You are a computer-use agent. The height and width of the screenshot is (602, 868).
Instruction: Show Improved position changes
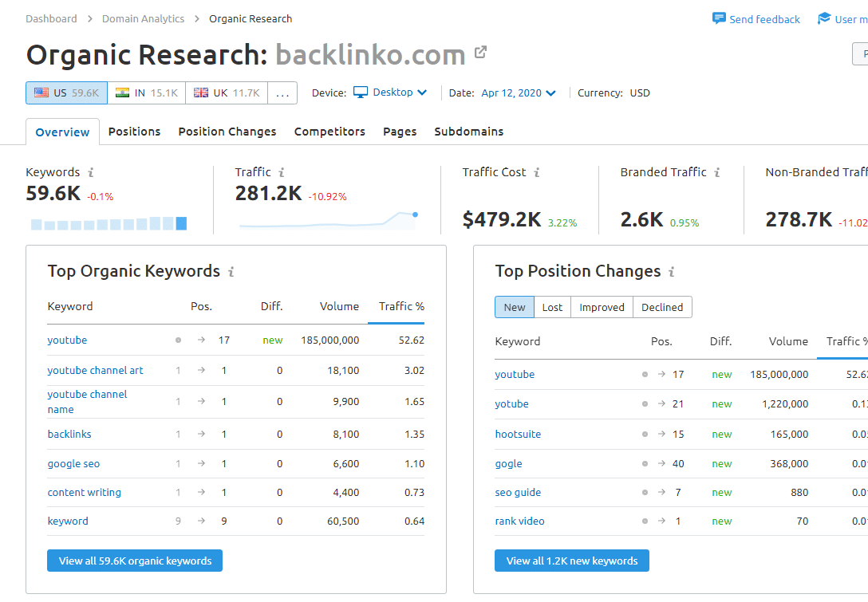602,307
